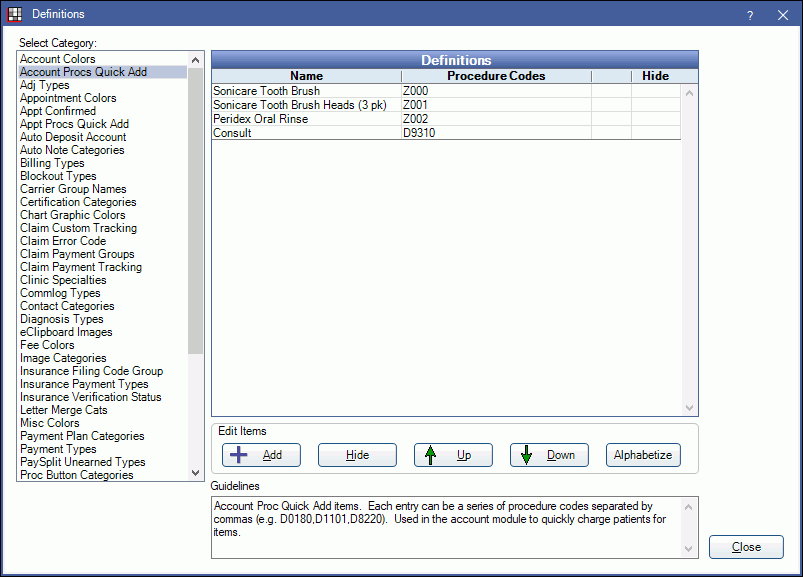Select the Misc Colors category
The image size is (803, 577).
point(102,423)
